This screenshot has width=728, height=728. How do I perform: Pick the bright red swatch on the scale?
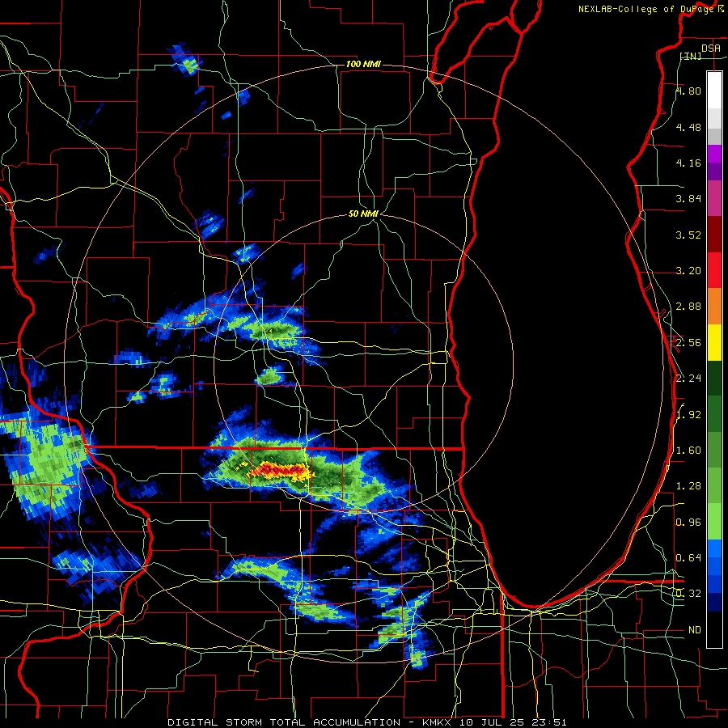tap(714, 270)
